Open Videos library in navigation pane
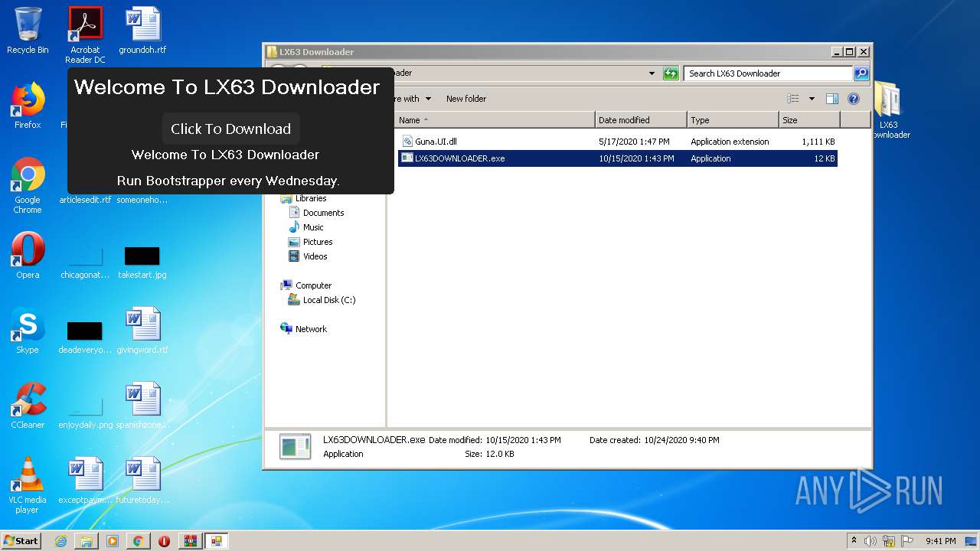Image resolution: width=980 pixels, height=551 pixels. 308,256
